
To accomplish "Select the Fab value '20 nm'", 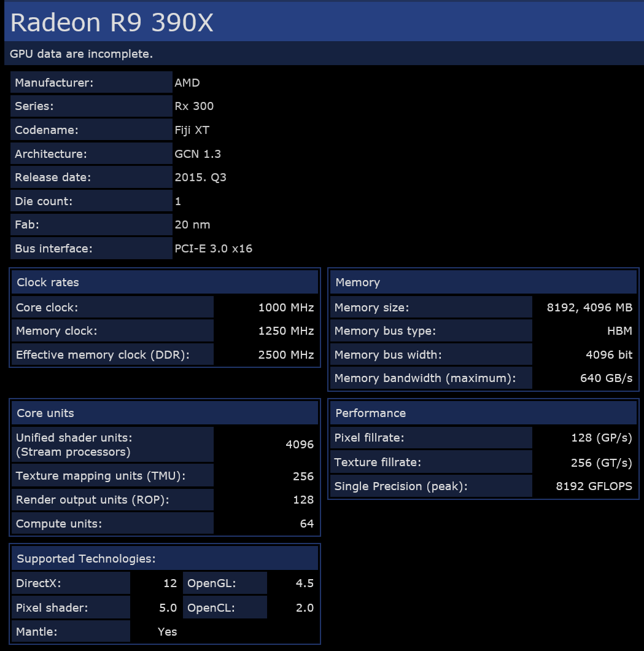I will [192, 225].
